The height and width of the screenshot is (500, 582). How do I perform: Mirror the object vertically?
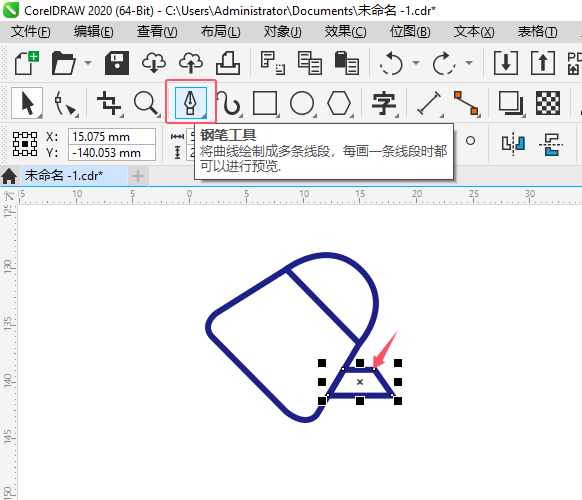pyautogui.click(x=551, y=144)
